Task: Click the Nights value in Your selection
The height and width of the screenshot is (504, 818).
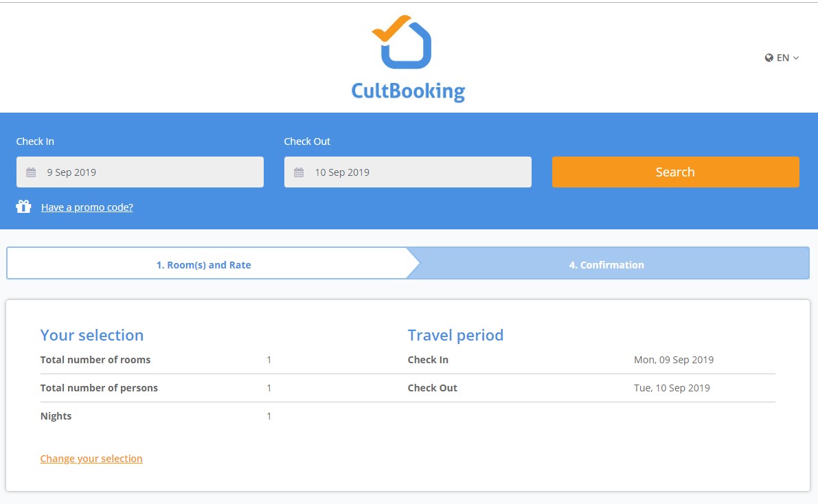Action: 269,415
